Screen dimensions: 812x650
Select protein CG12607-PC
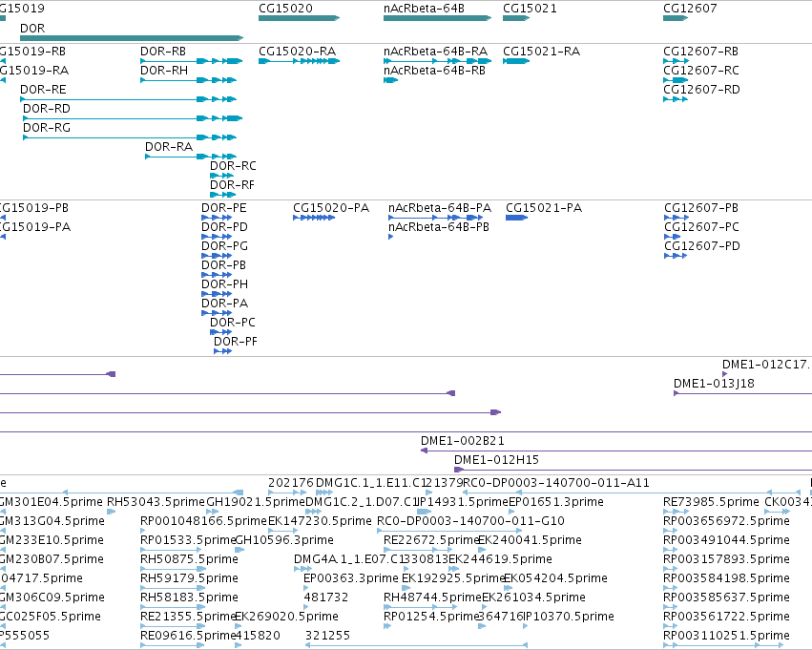click(672, 237)
